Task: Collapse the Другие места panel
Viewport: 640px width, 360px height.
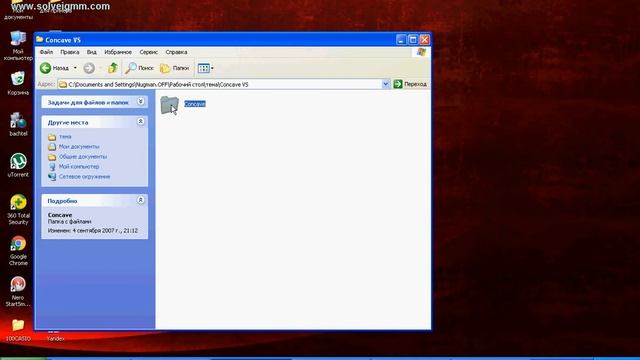Action: tap(141, 122)
